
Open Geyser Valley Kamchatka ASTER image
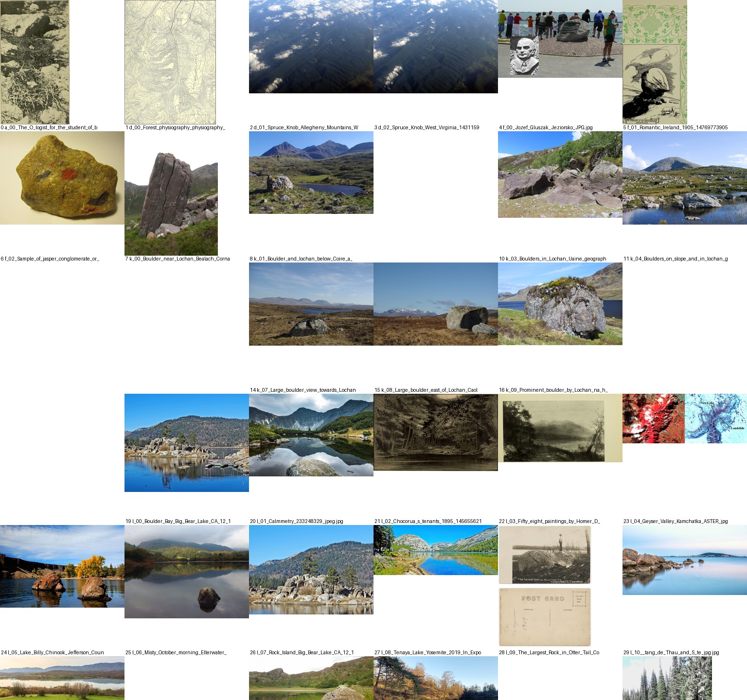(x=685, y=419)
